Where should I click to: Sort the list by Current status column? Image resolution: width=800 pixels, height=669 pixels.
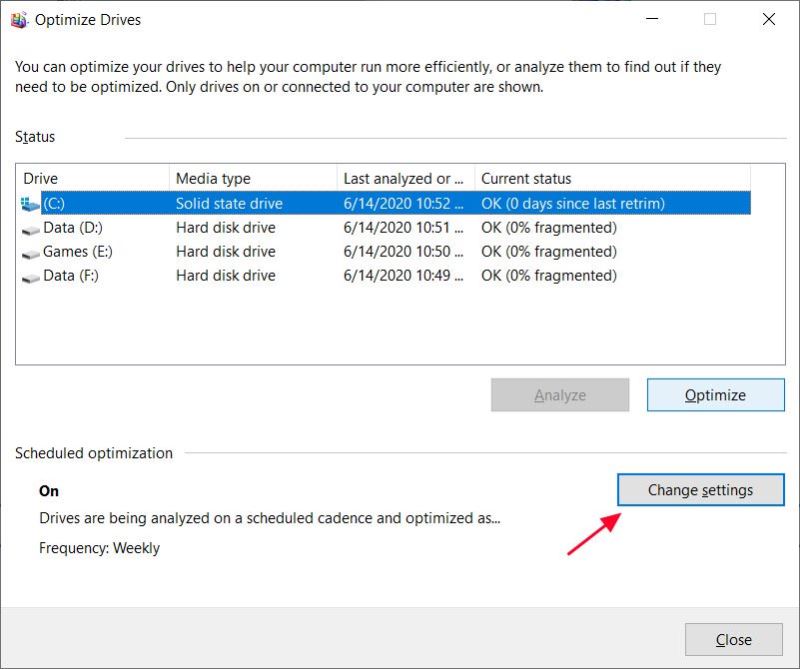(527, 178)
